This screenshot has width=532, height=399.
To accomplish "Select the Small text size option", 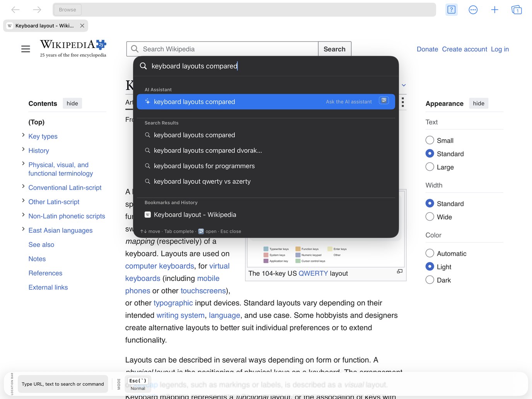I will [x=430, y=140].
